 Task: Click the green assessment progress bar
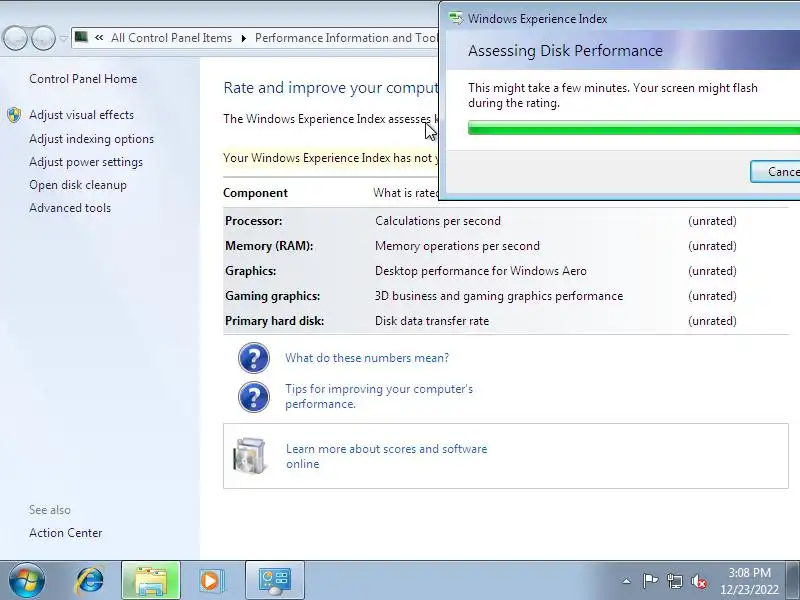(634, 128)
